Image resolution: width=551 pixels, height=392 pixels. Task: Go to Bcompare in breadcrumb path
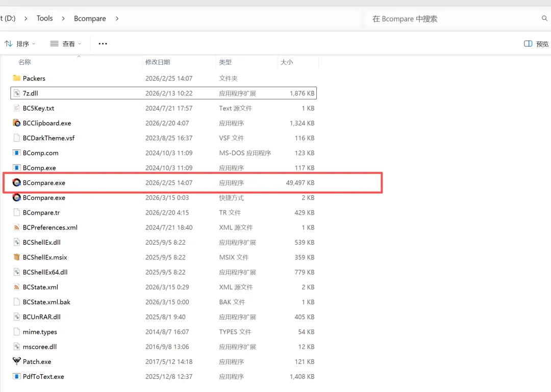(x=90, y=19)
